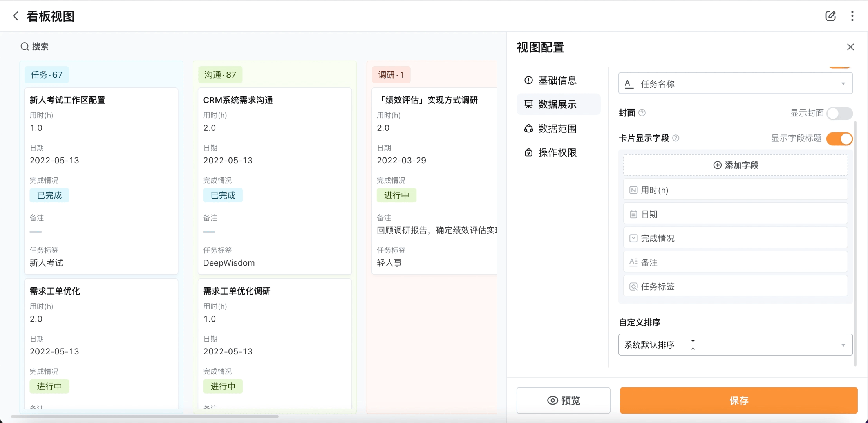Click the search magnifier icon
Viewport: 868px width, 423px height.
click(x=25, y=47)
